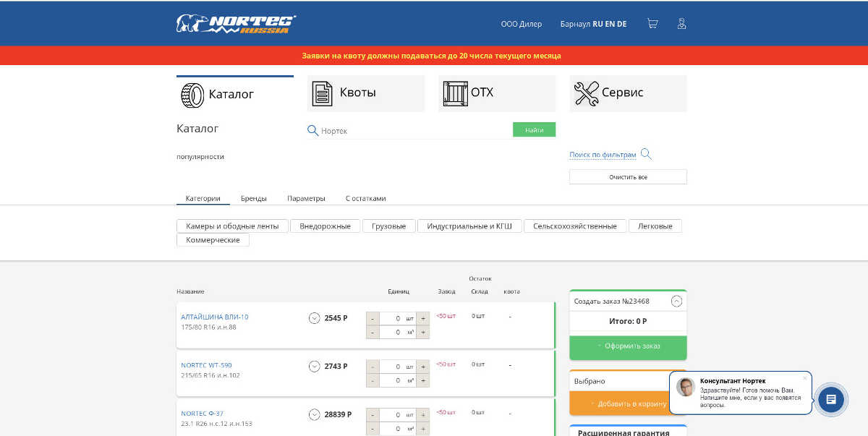Select the Легковые category
The width and height of the screenshot is (868, 436).
click(x=655, y=226)
